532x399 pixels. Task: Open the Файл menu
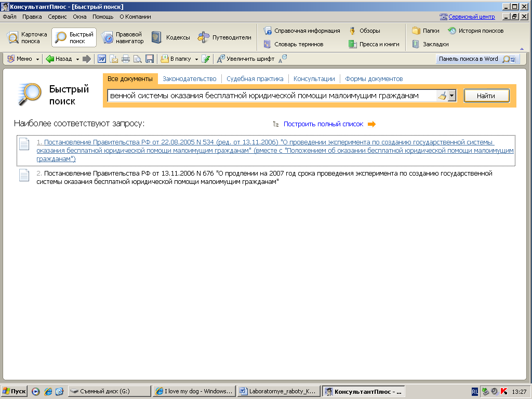(x=9, y=17)
